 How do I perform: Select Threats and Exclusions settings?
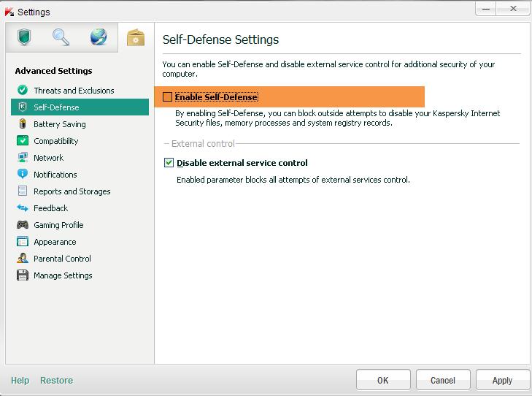(80, 91)
